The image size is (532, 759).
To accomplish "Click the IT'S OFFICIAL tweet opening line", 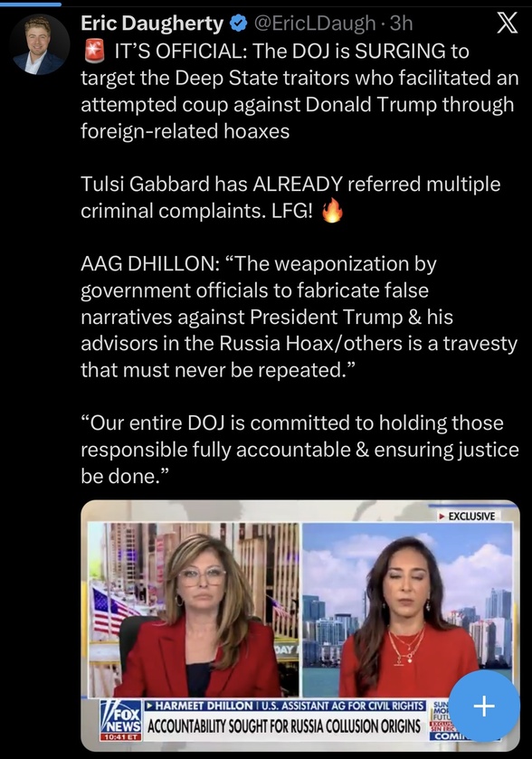I will [x=299, y=91].
